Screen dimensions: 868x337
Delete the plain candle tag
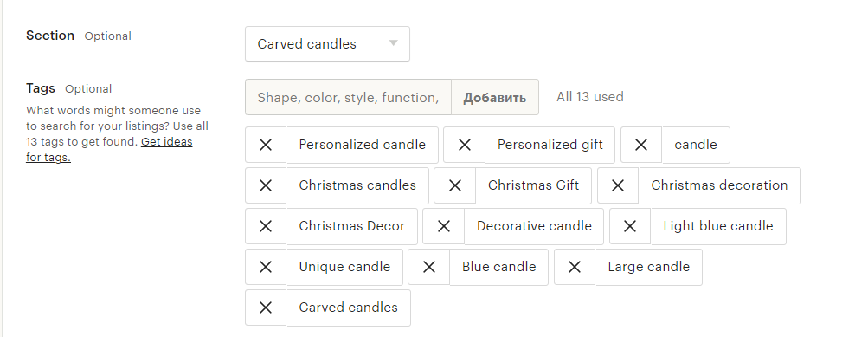click(x=641, y=145)
